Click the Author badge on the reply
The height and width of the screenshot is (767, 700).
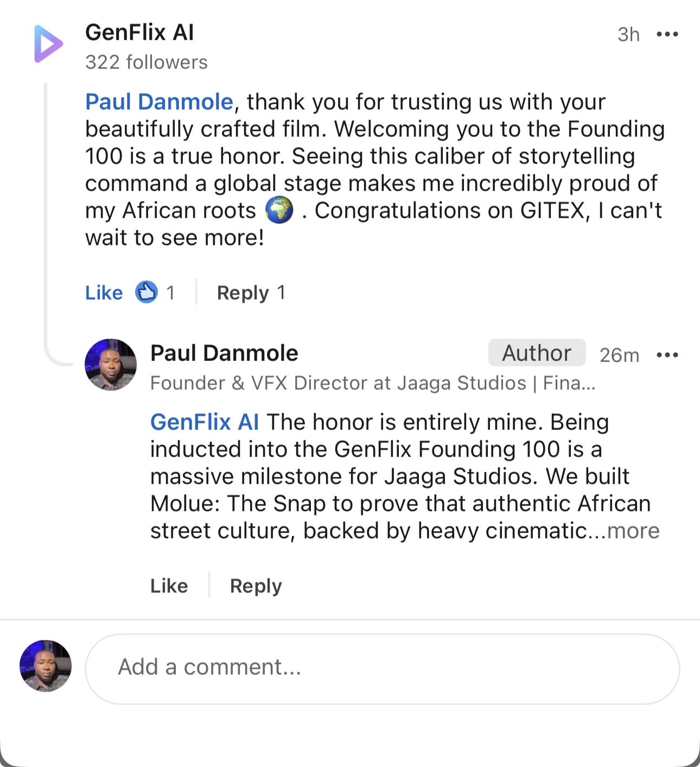click(537, 353)
